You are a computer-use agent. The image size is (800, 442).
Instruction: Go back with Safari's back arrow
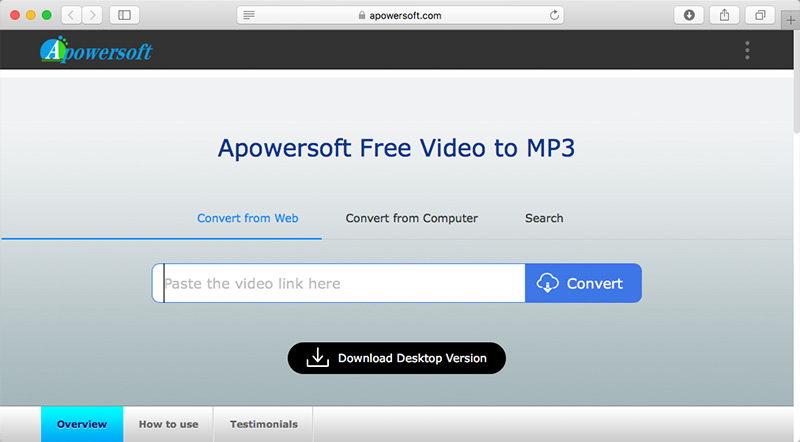click(x=71, y=15)
